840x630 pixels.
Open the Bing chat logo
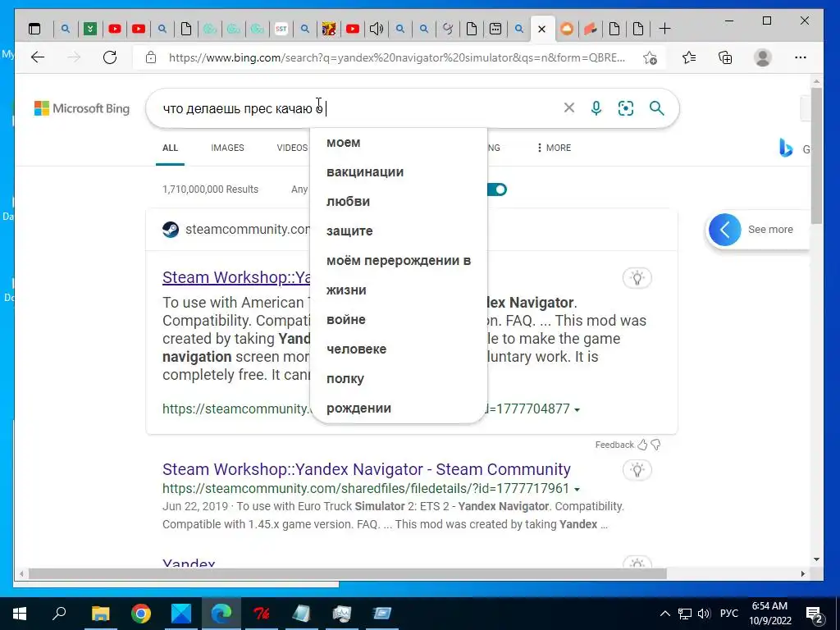point(786,148)
